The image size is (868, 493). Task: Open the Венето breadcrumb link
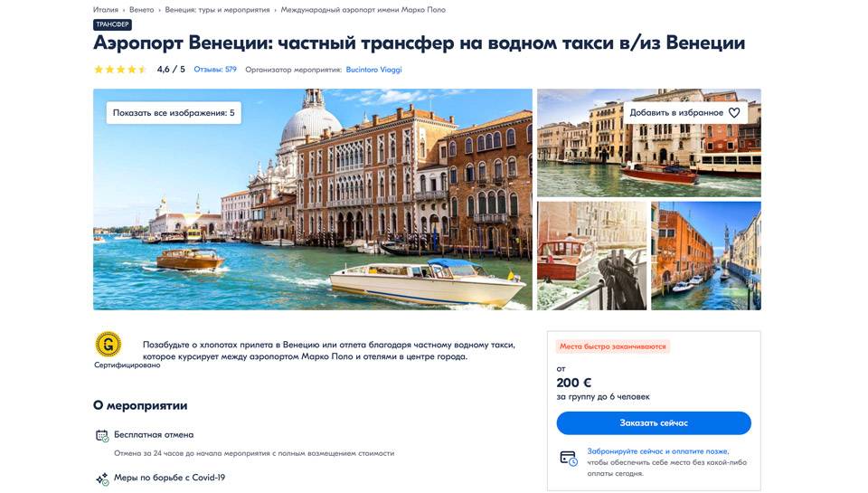(142, 9)
